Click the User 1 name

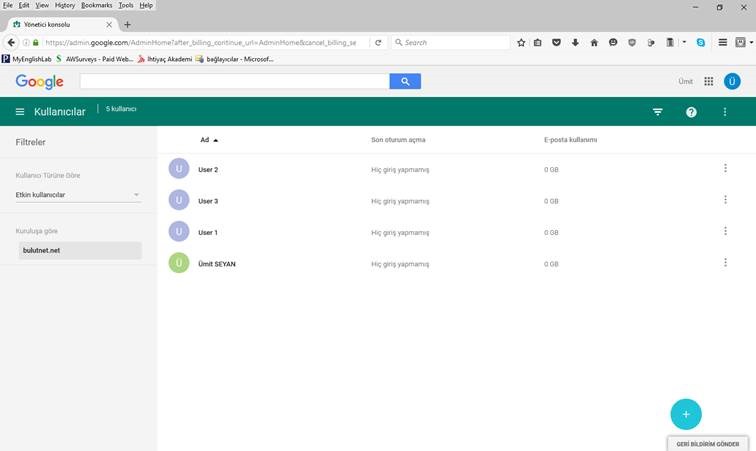tap(208, 232)
